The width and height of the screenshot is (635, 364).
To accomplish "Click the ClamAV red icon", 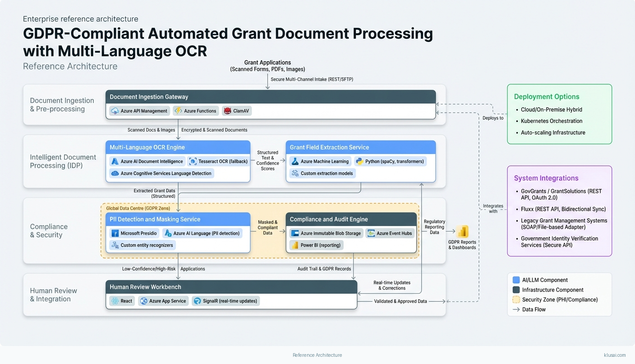I will (227, 111).
